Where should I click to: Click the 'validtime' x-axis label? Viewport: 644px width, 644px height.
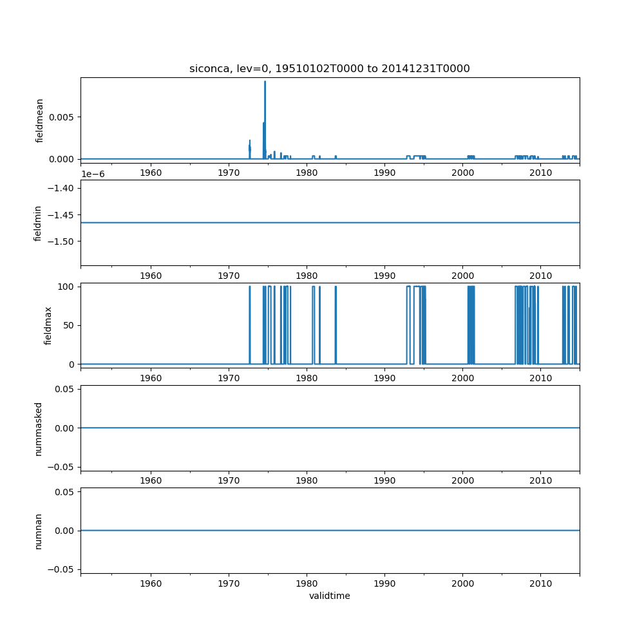pos(329,596)
